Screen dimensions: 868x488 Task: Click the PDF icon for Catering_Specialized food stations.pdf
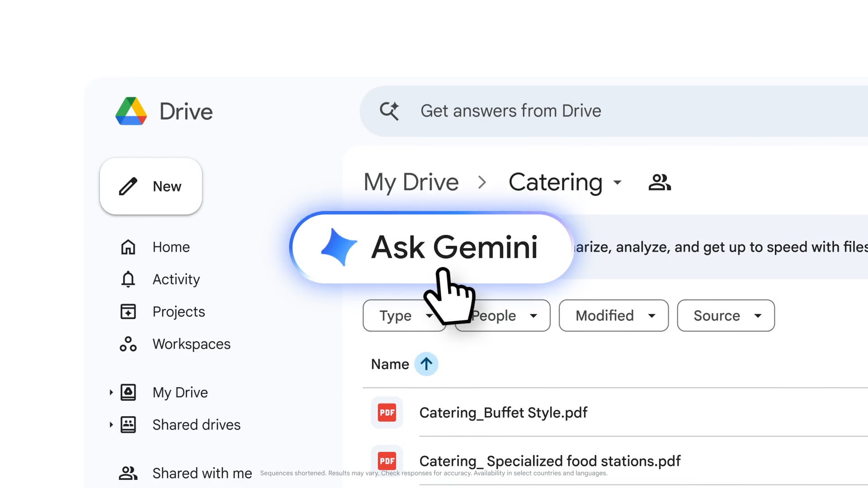coord(387,461)
